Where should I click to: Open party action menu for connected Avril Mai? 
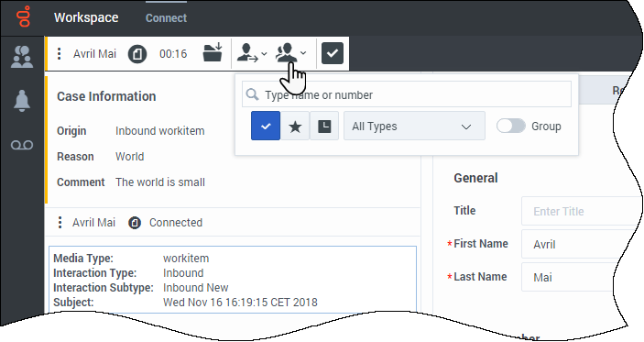[x=60, y=223]
